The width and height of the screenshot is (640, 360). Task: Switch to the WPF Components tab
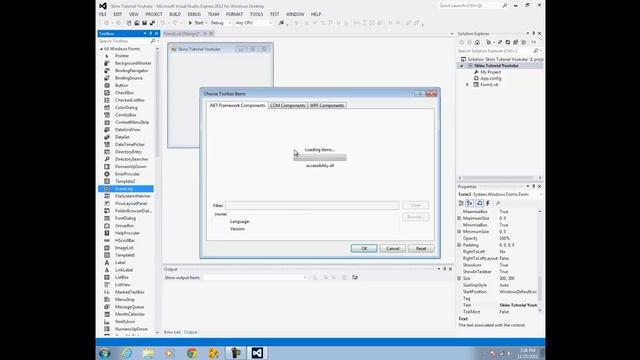pyautogui.click(x=327, y=105)
